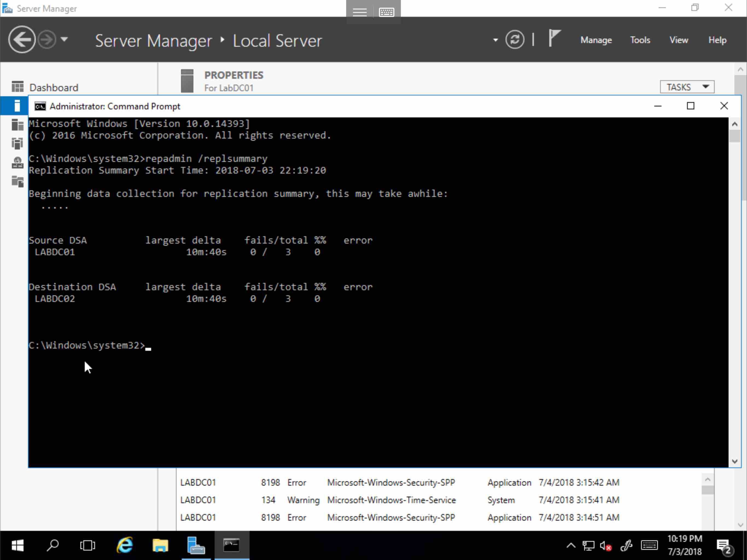Open the pen/ink workspace tray icon
Image resolution: width=747 pixels, height=560 pixels.
tap(626, 546)
